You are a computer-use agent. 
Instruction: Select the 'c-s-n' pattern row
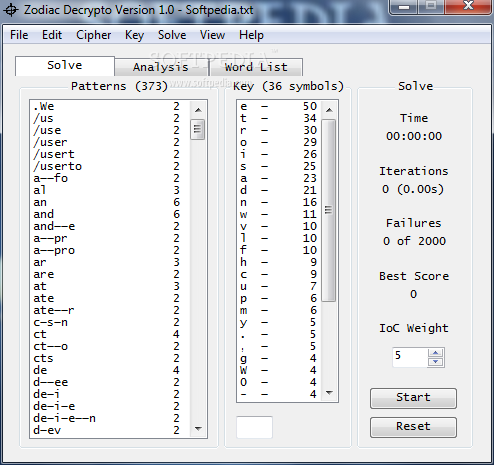point(110,322)
